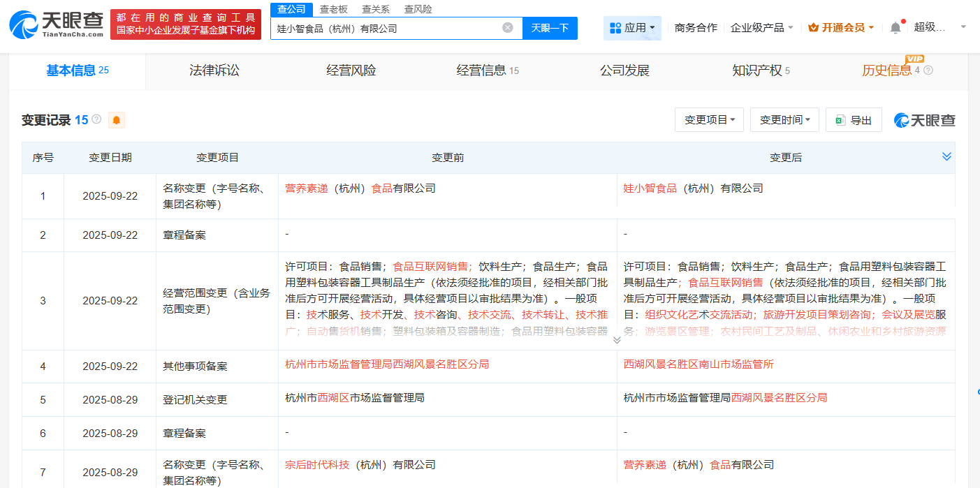This screenshot has height=488, width=980.
Task: Click the 天眼一下 search button
Action: (551, 28)
